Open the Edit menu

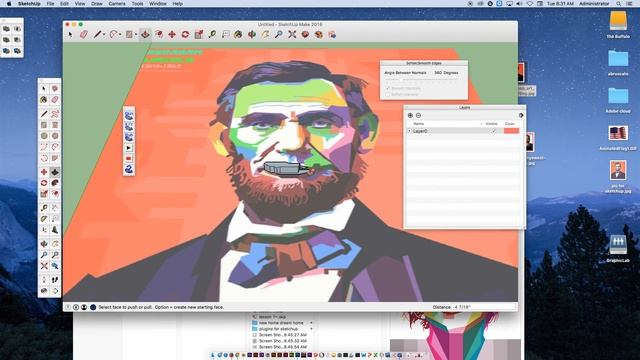64,4
